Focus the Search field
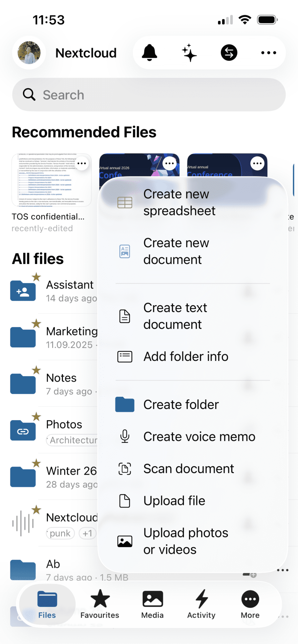Image resolution: width=298 pixels, height=644 pixels. tap(149, 95)
